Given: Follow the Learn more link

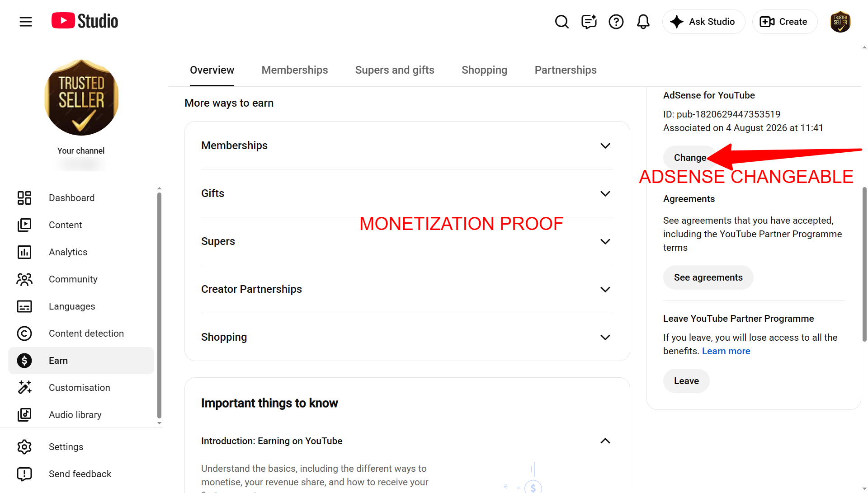Looking at the screenshot, I should click(x=726, y=351).
